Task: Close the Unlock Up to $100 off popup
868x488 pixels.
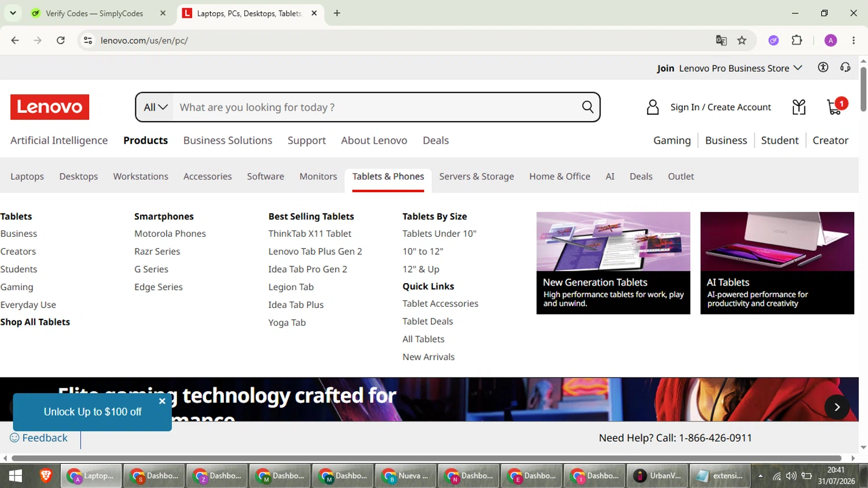Action: (x=162, y=401)
